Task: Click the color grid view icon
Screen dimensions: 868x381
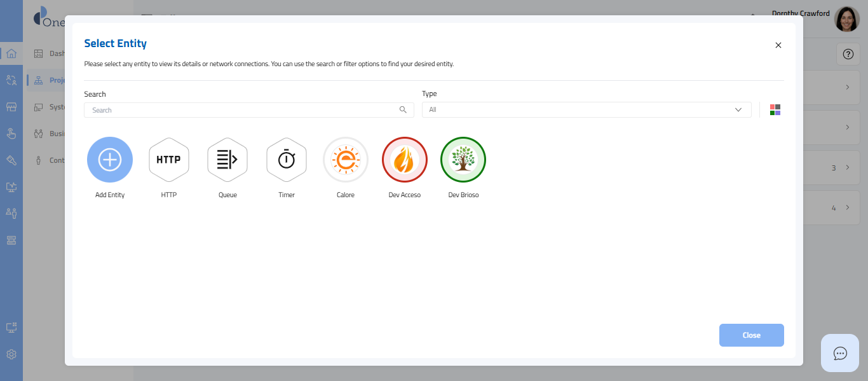Action: 775,110
